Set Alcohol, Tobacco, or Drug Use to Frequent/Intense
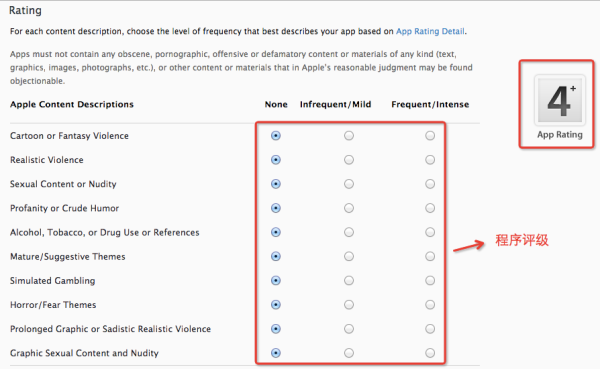Viewport: 600px width, 369px height. 430,232
